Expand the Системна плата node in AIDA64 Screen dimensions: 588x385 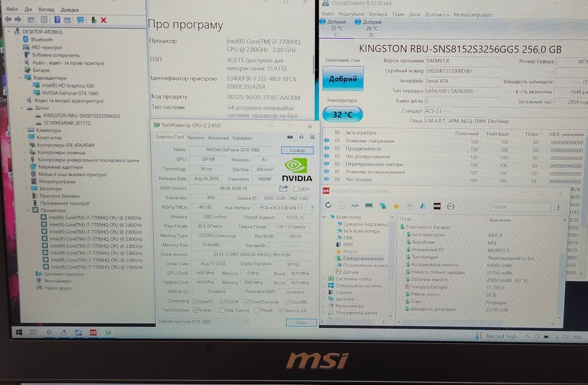(x=324, y=279)
